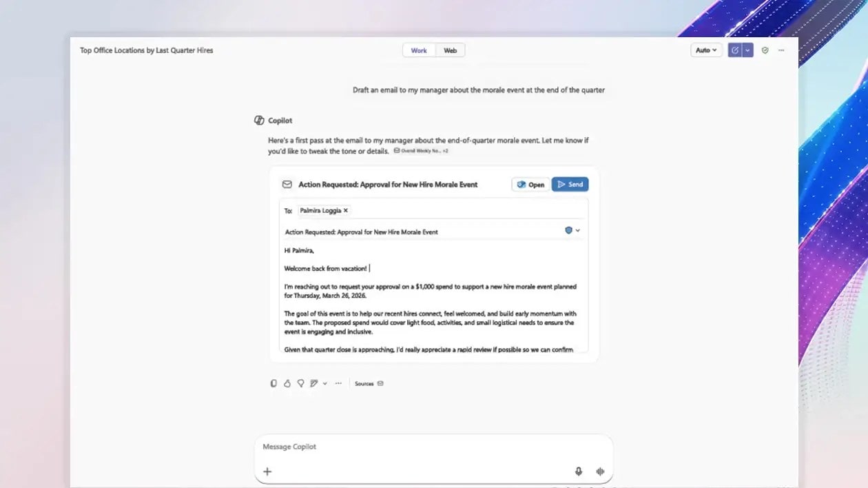Switch to the Web tab

(x=451, y=50)
